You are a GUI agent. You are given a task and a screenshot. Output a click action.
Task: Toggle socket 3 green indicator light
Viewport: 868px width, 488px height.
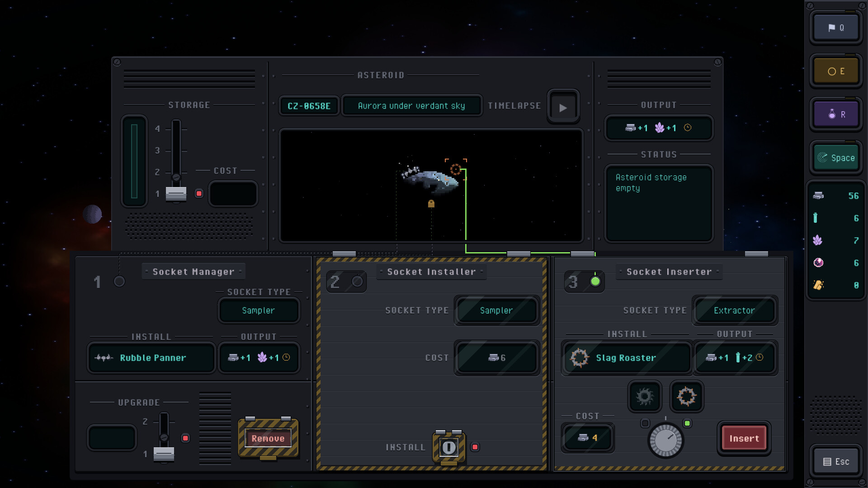click(595, 282)
